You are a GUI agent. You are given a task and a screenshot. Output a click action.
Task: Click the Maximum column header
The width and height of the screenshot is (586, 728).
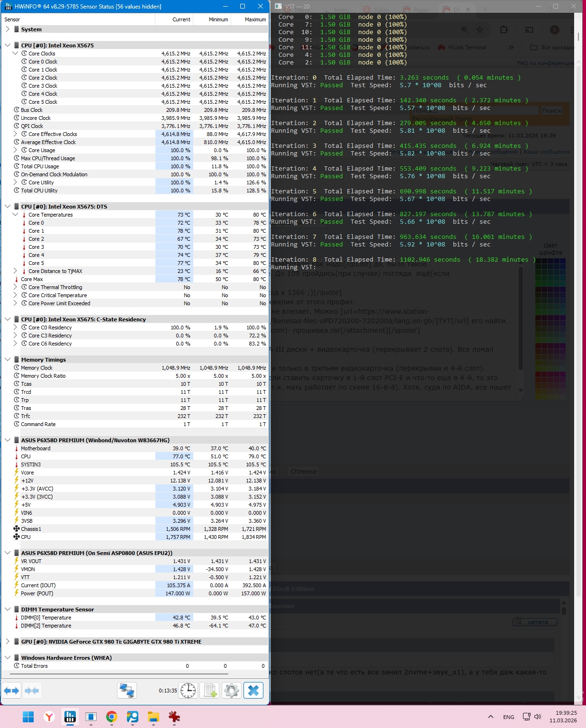coord(250,19)
